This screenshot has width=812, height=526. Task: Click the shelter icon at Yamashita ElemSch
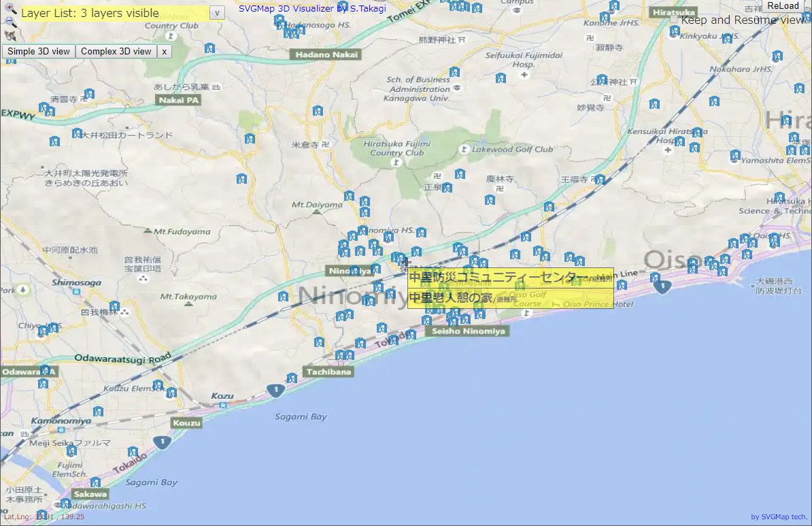[x=735, y=155]
